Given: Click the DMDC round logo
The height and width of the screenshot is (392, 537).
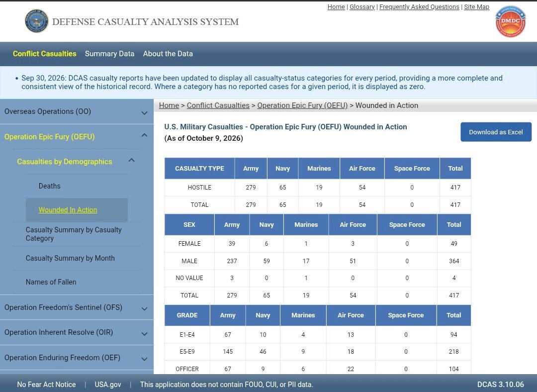Looking at the screenshot, I should pos(510,21).
